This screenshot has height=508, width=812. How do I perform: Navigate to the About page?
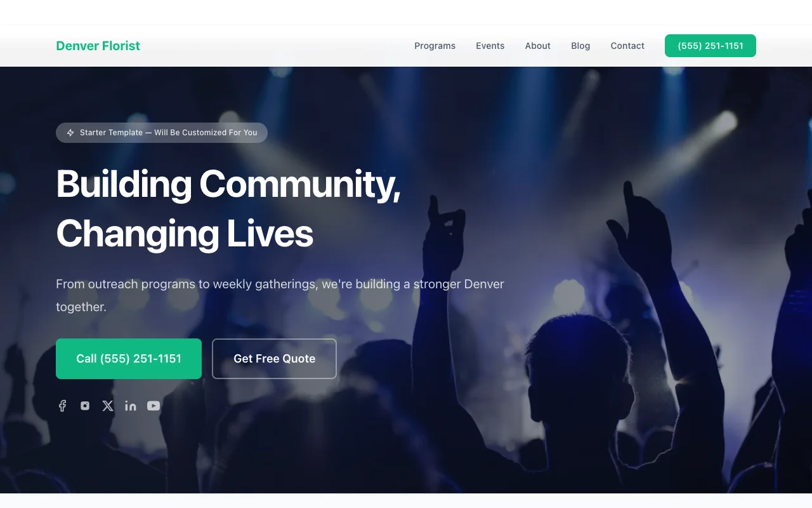537,46
